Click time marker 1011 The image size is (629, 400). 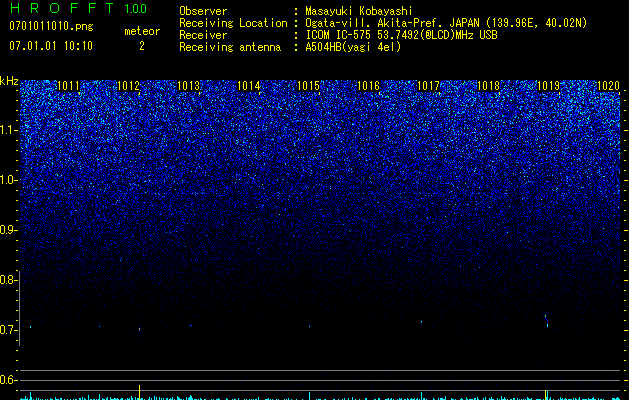point(69,85)
